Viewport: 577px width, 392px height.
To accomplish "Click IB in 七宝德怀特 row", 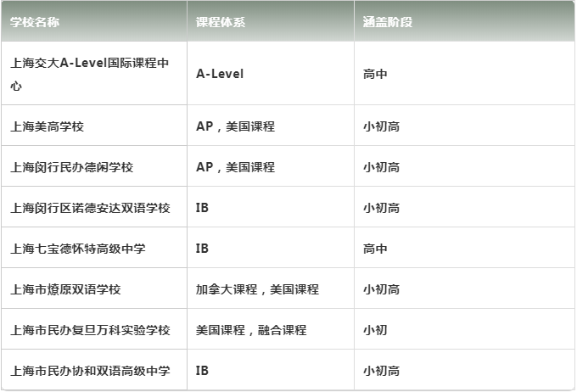I will click(202, 249).
